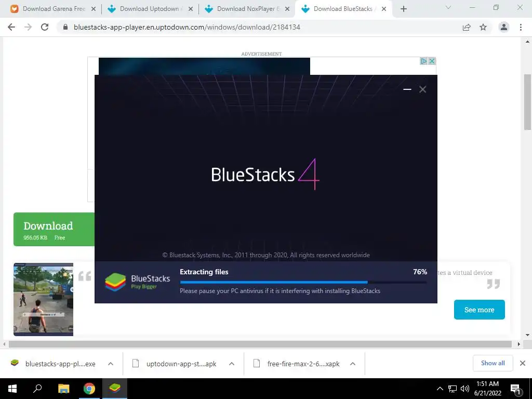
Task: Open the volume tray icon
Action: pyautogui.click(x=465, y=389)
